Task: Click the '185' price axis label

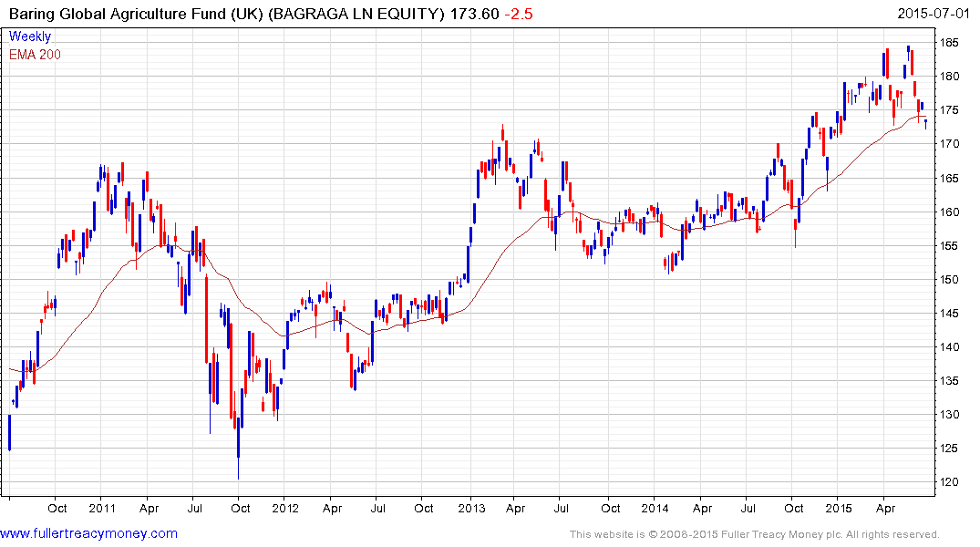Action: click(950, 43)
